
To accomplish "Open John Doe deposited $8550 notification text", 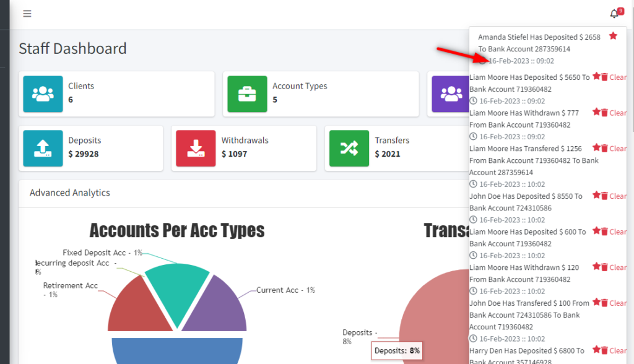I will click(x=526, y=202).
